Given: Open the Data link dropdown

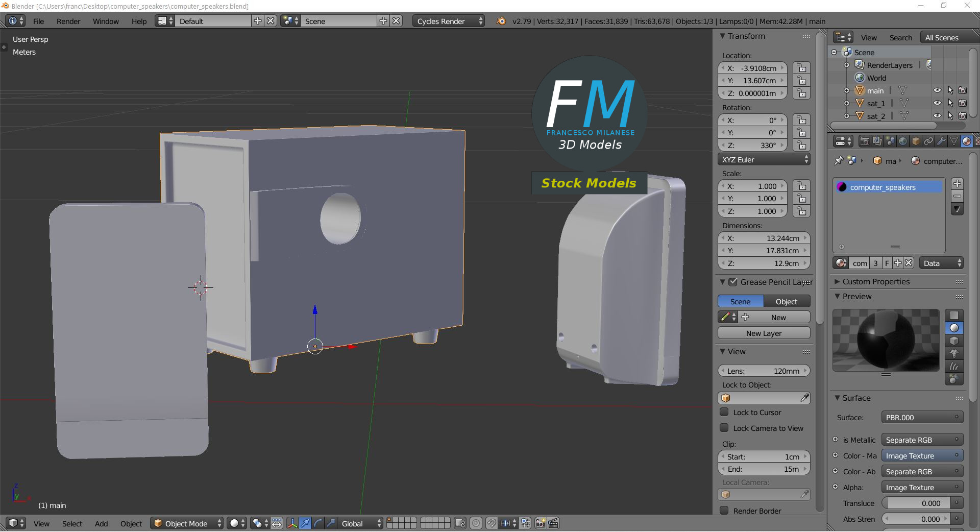Looking at the screenshot, I should coord(941,263).
